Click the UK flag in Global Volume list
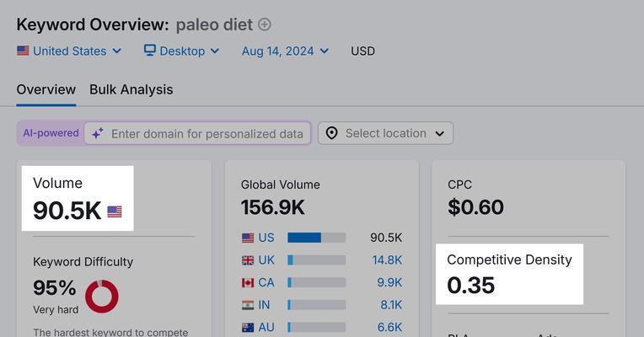 pos(248,260)
